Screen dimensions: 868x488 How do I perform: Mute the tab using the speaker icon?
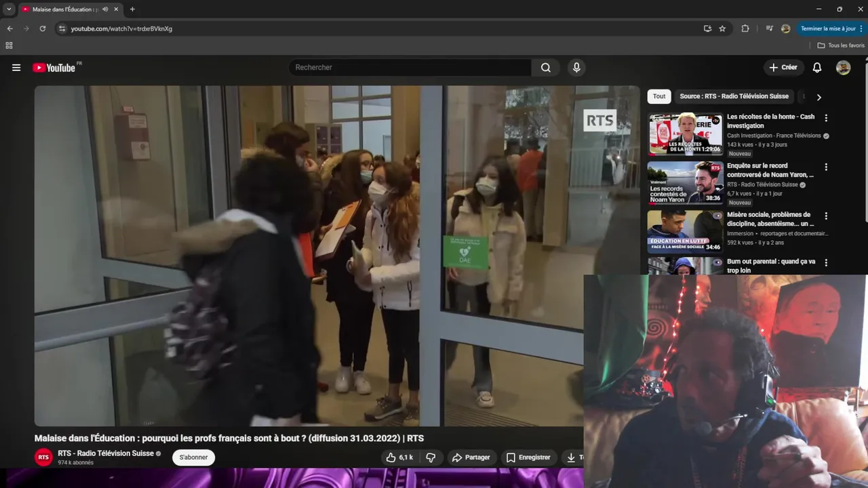104,9
